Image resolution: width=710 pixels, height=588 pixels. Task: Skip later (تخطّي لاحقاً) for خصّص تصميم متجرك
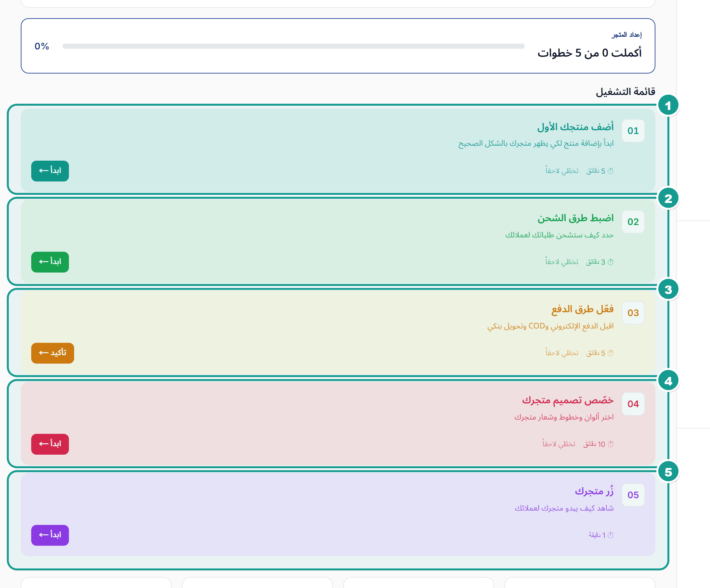(x=559, y=444)
